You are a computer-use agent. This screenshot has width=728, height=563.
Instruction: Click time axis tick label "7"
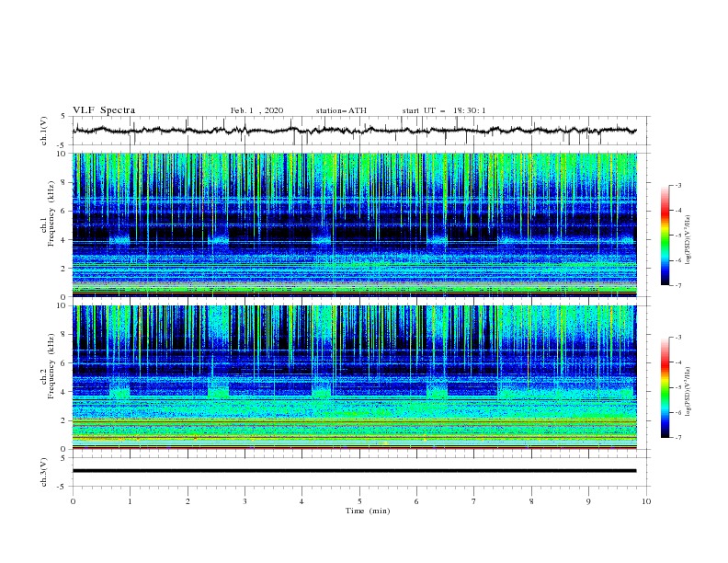(x=474, y=501)
